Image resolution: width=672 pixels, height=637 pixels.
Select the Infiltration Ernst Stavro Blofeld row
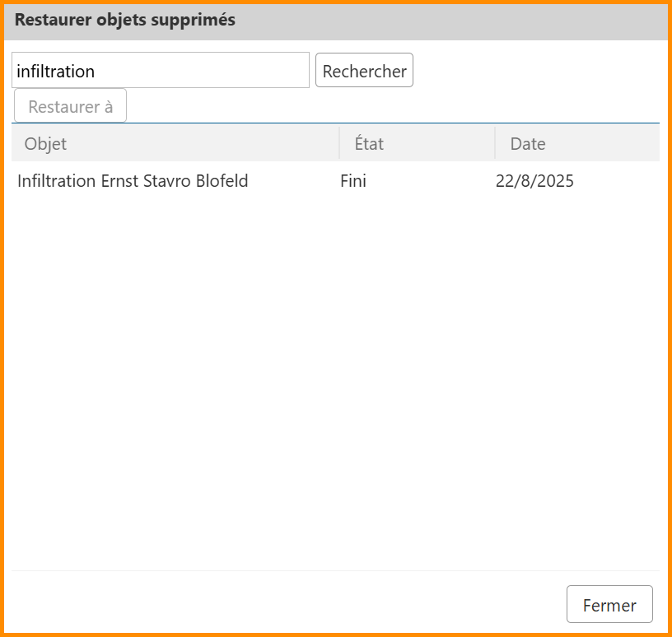point(133,181)
